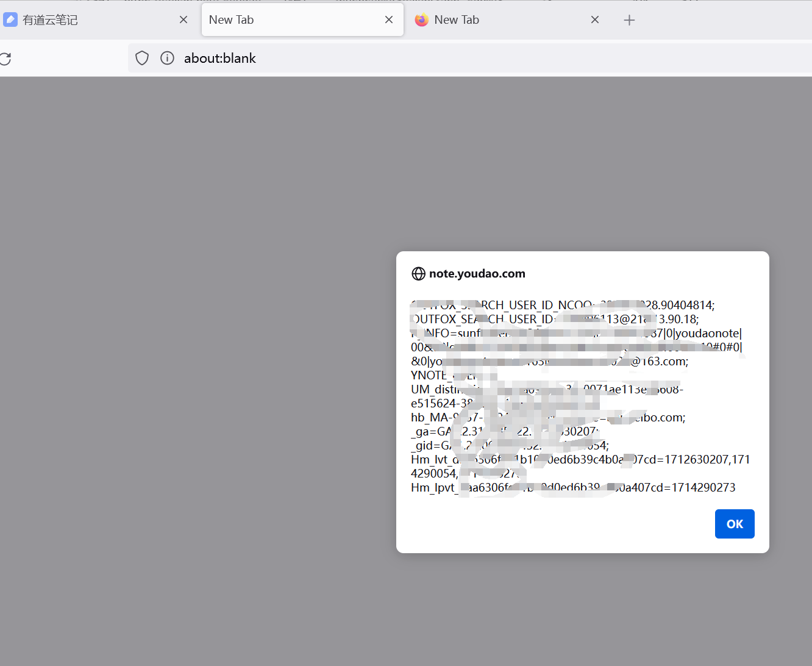This screenshot has width=812, height=666.
Task: Click the cookie line ending @163.com;
Action: 549,361
